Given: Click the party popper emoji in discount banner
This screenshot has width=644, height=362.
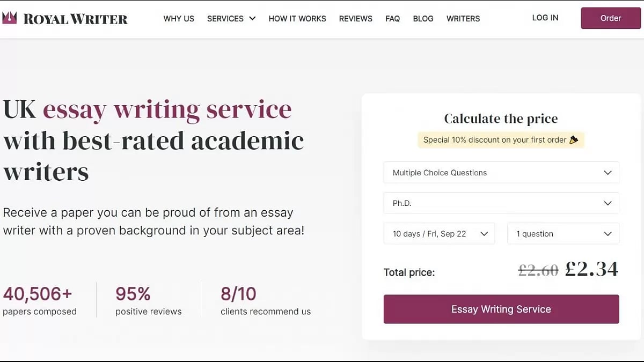Looking at the screenshot, I should [x=574, y=139].
